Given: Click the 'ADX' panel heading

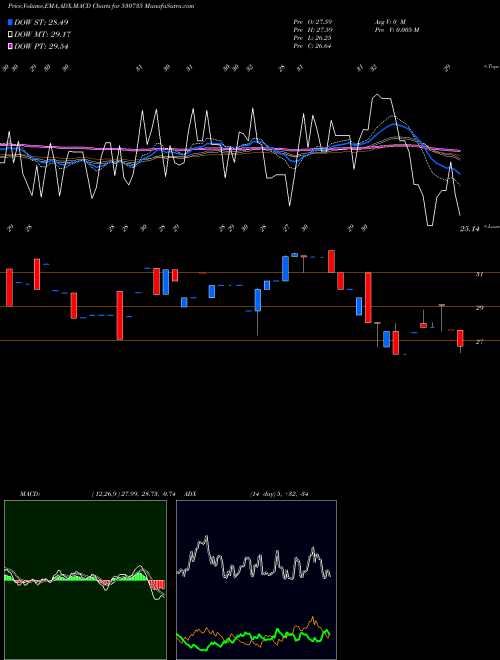Looking at the screenshot, I should 191,494.
